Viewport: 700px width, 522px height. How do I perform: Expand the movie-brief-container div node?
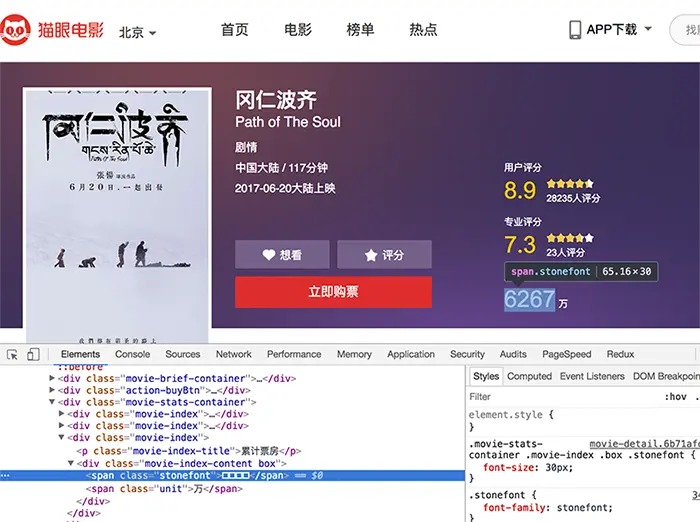pos(52,378)
